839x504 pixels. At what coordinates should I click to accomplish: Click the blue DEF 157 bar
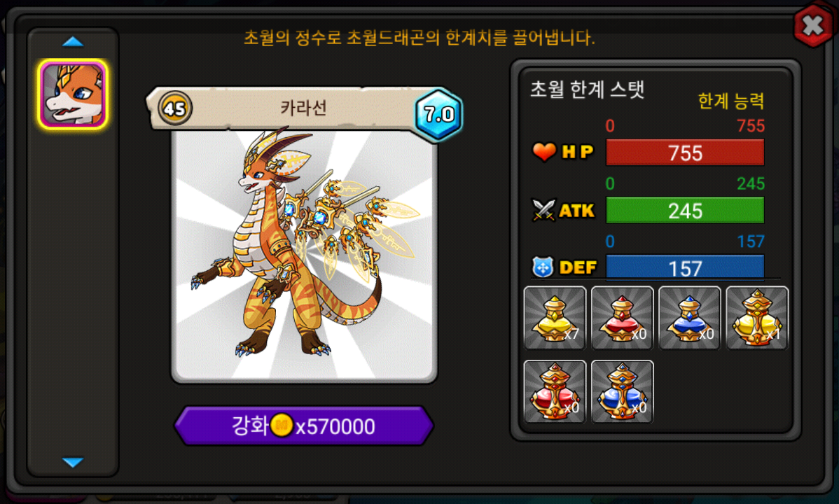tap(685, 267)
